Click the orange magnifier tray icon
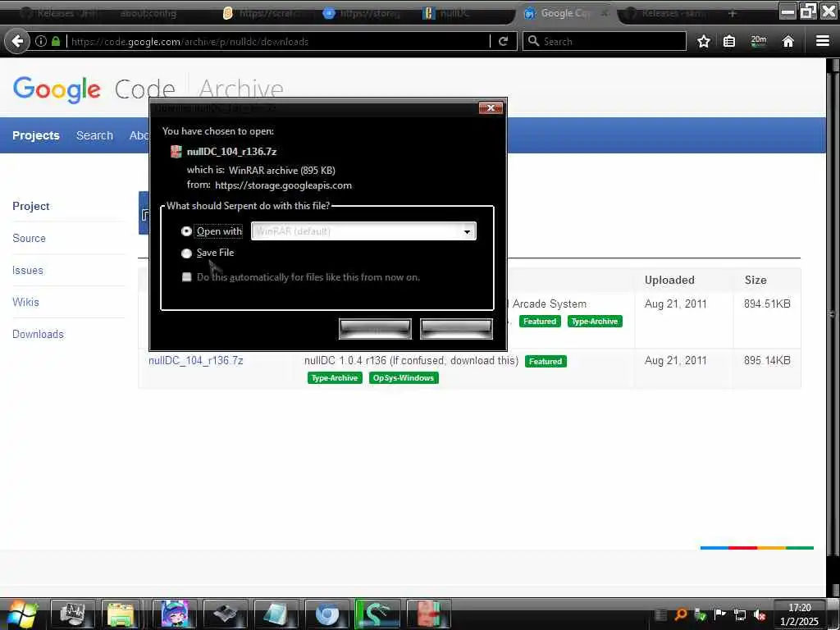 pyautogui.click(x=680, y=615)
